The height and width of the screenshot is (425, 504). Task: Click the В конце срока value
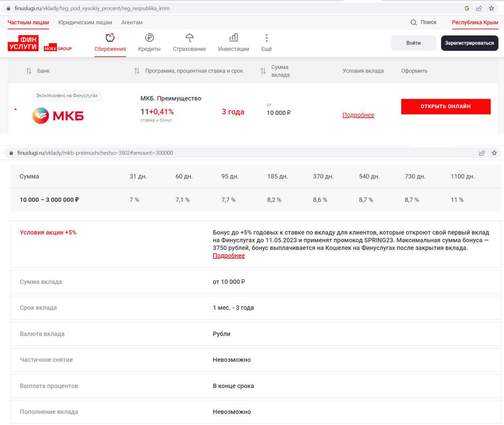coord(233,386)
